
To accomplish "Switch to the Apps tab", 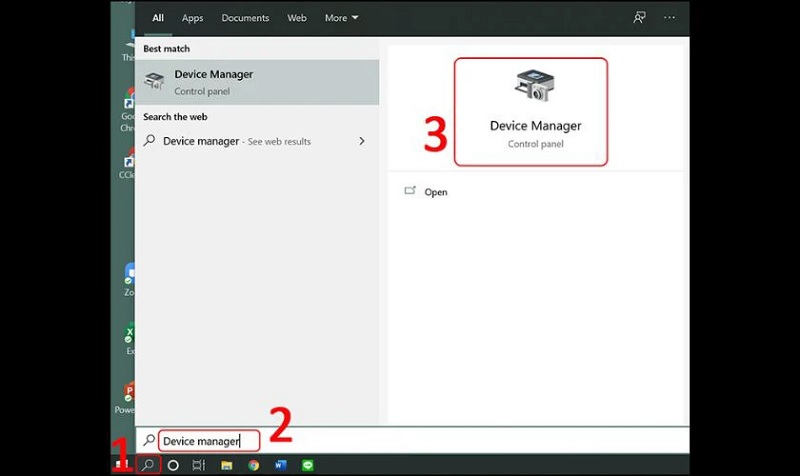I will pyautogui.click(x=192, y=18).
